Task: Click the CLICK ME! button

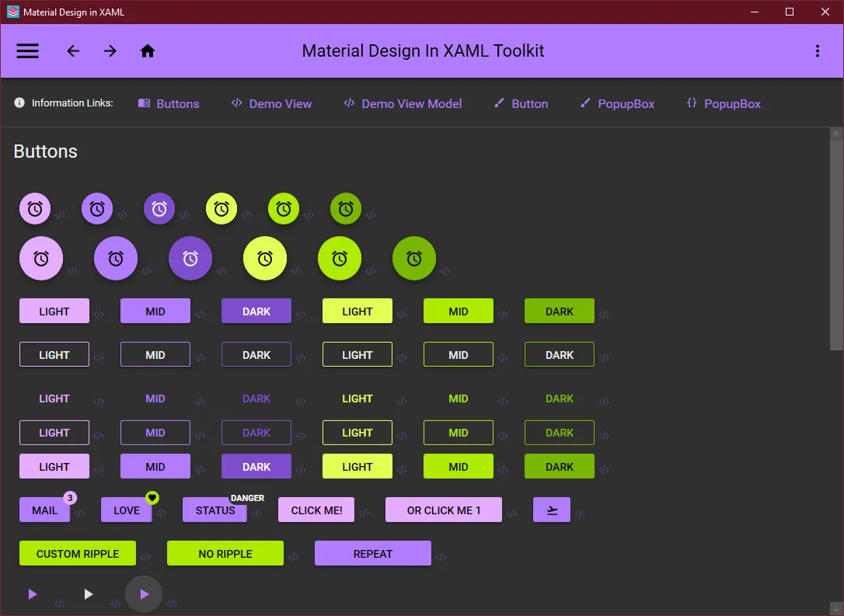Action: (x=316, y=510)
